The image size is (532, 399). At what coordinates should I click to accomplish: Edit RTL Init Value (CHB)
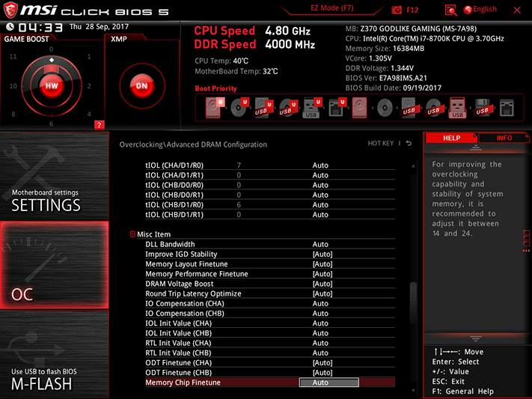320,353
